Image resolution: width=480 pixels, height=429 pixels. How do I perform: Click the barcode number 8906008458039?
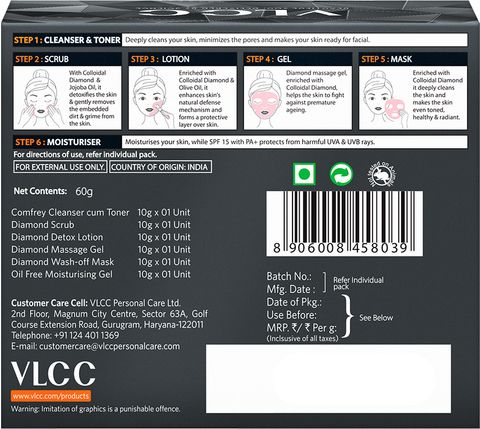pos(340,248)
